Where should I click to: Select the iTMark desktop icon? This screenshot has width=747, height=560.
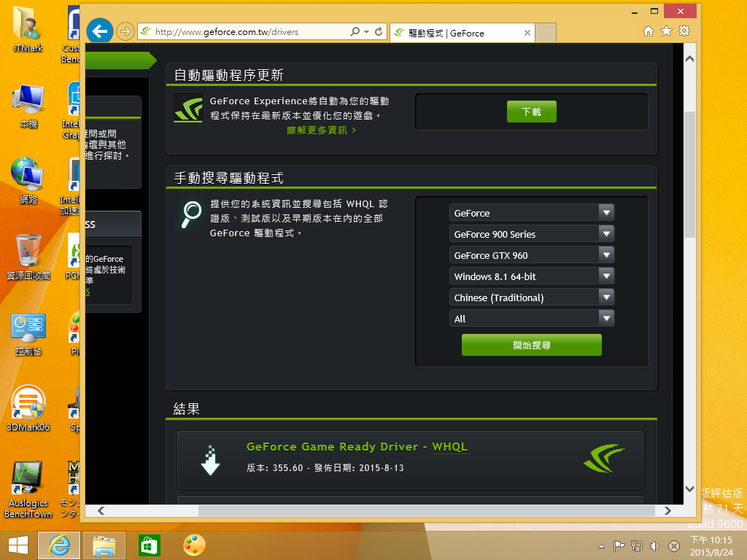[x=28, y=30]
